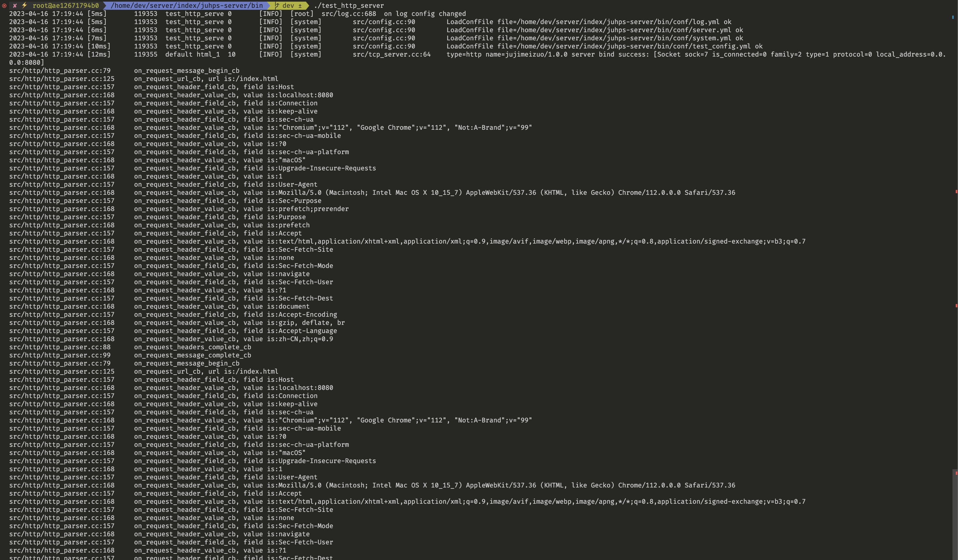Viewport: 958px width, 560px height.
Task: Click the '[root]' logger tag
Action: tap(302, 14)
